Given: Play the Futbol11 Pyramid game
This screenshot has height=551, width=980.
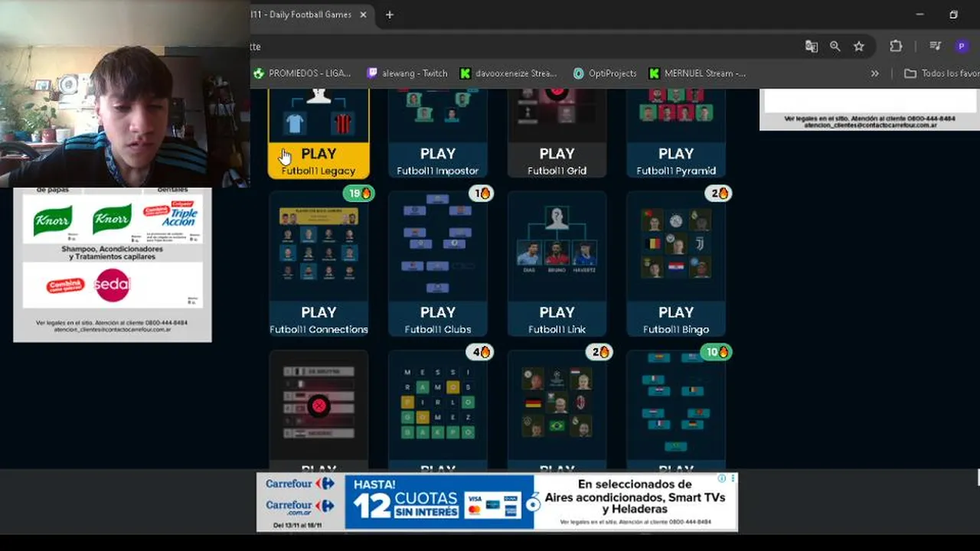Looking at the screenshot, I should click(x=676, y=161).
